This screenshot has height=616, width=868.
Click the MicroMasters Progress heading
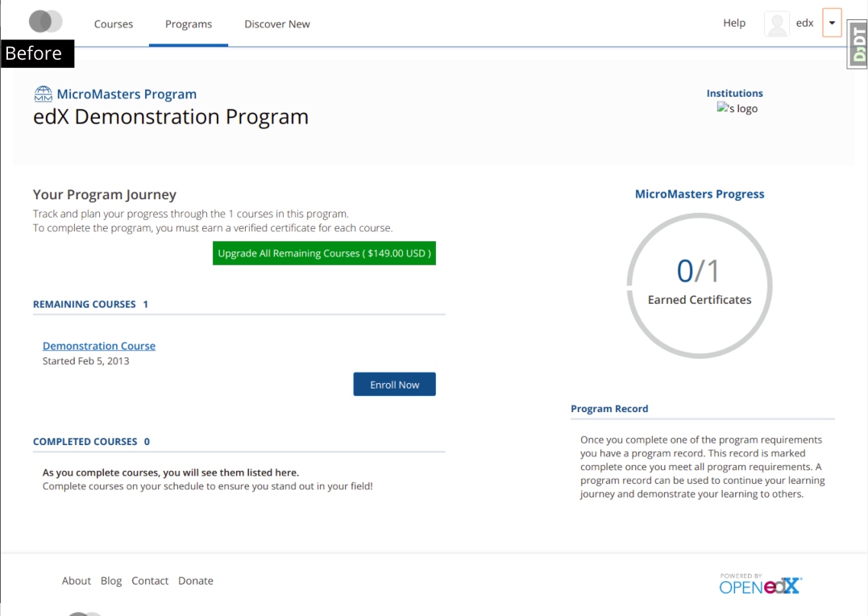point(700,194)
